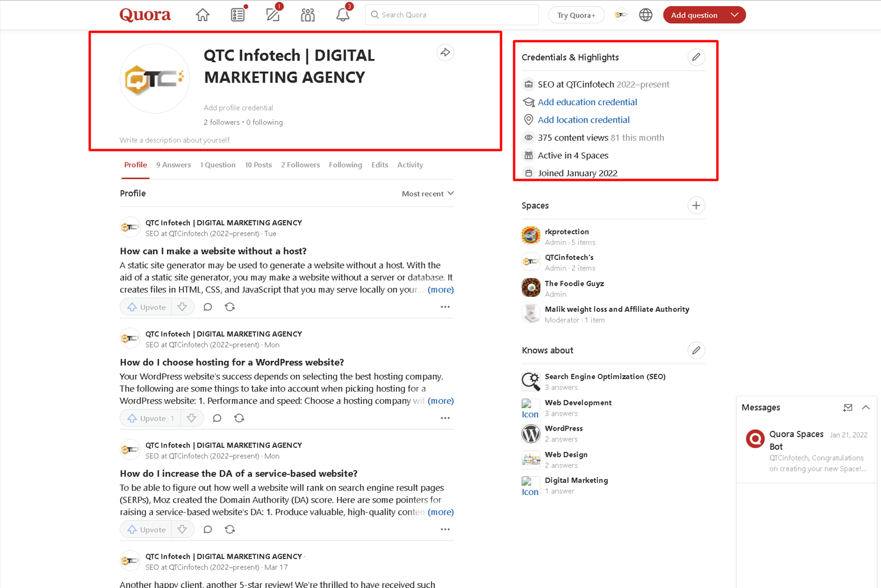Open the notifications bell
881x588 pixels.
pyautogui.click(x=343, y=15)
